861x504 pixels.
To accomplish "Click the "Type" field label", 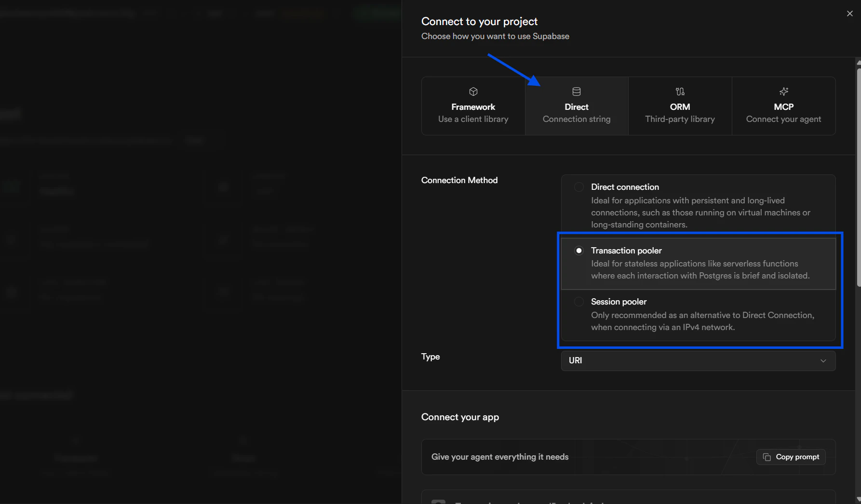I will tap(430, 357).
